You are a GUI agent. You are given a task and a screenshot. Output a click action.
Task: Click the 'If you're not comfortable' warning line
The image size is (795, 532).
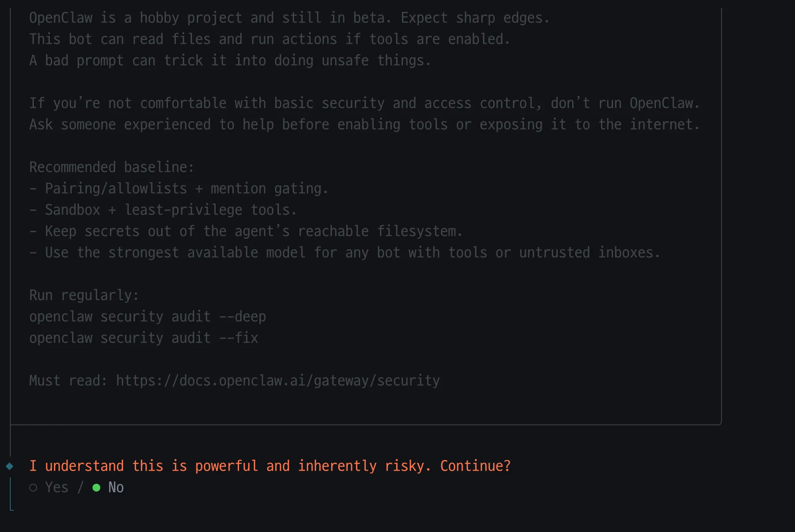(364, 103)
